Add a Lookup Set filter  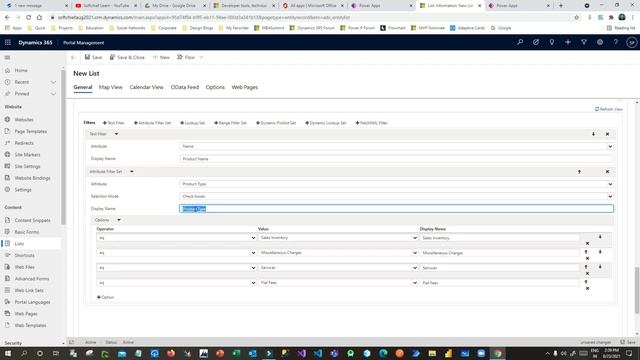coord(193,123)
